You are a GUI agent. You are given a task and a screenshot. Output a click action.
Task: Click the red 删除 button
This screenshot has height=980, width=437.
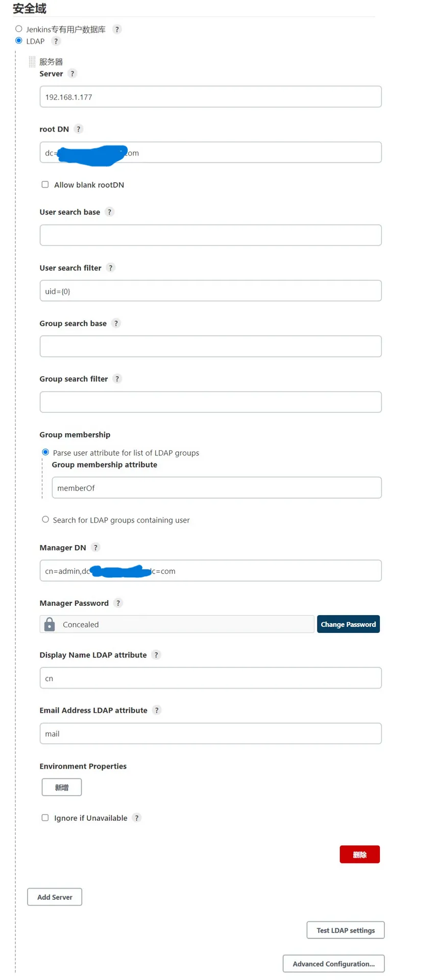point(359,854)
